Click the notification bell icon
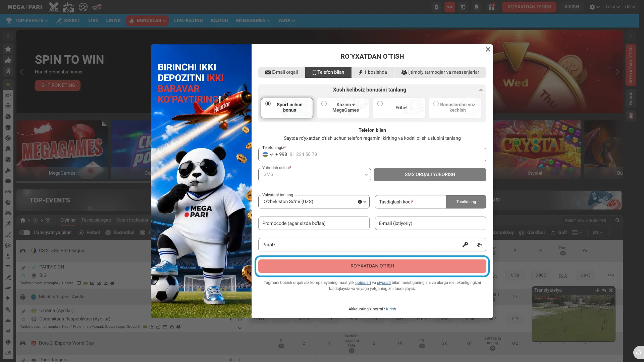Screen dimensions: 644x362 pyautogui.click(x=477, y=7)
